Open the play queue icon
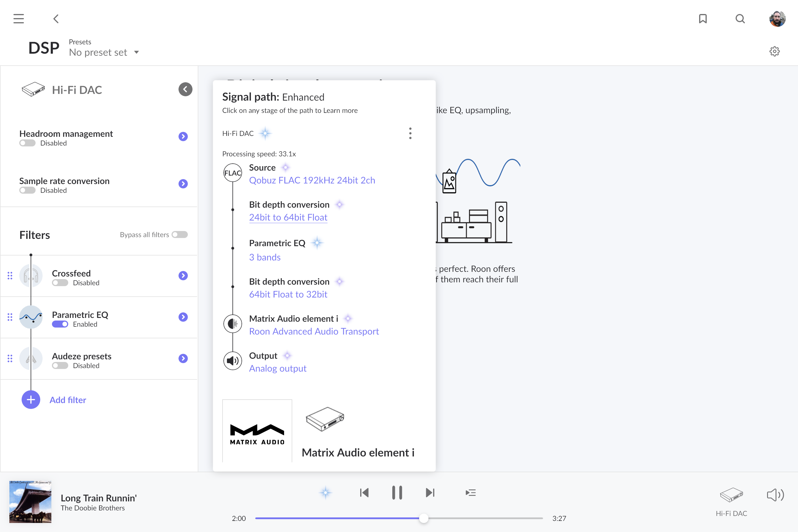 tap(470, 493)
